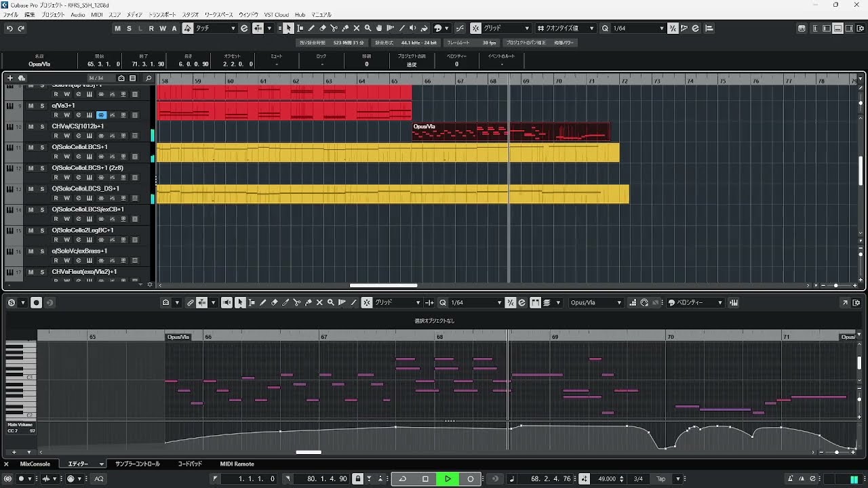This screenshot has width=868, height=488.
Task: Show or hide the Lower Zone panel
Action: 838,28
